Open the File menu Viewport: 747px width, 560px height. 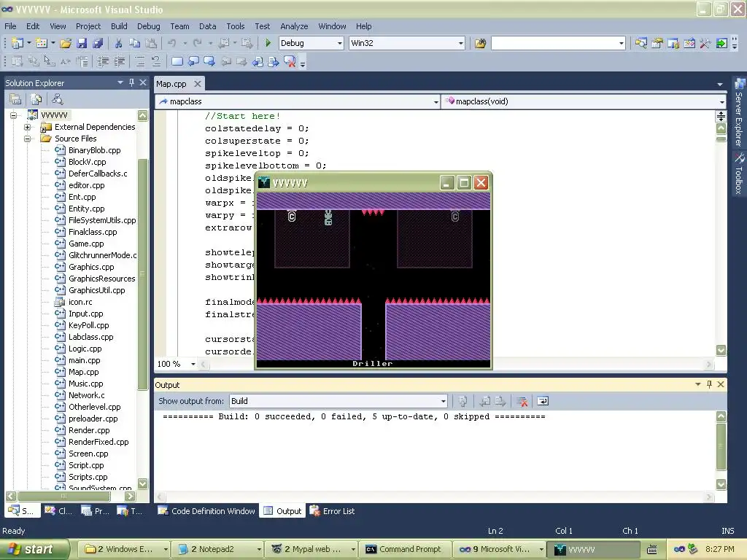coord(10,26)
